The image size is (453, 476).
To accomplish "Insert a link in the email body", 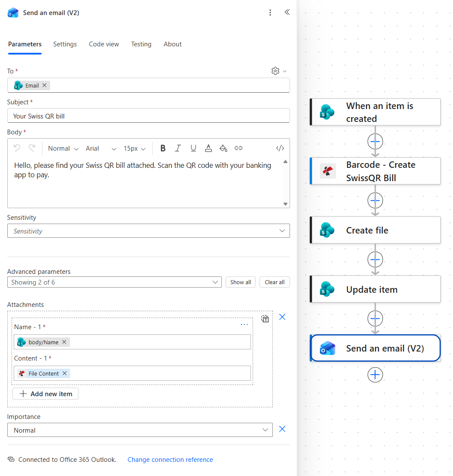I will tap(239, 148).
